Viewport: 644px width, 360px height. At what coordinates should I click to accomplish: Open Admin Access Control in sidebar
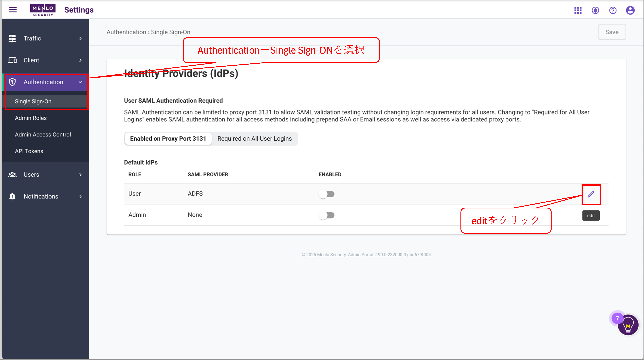click(43, 135)
